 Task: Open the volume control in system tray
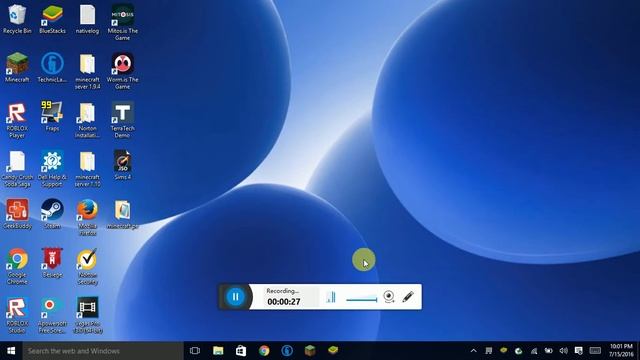[564, 351]
